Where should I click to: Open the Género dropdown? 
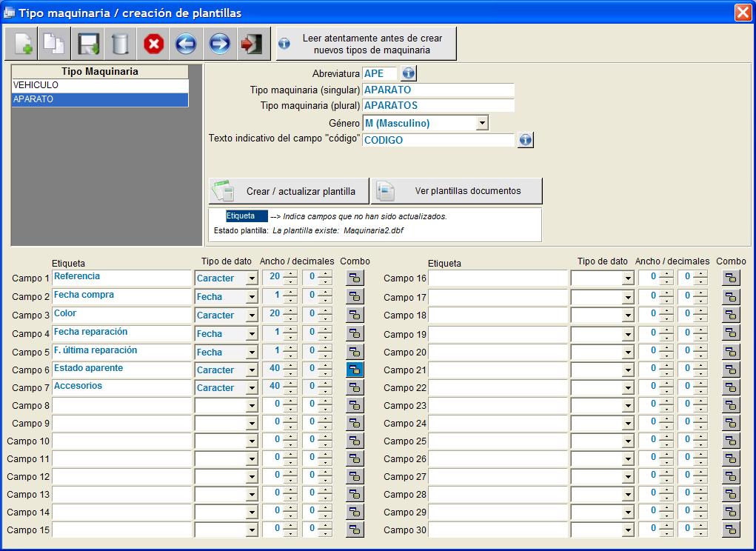[481, 123]
